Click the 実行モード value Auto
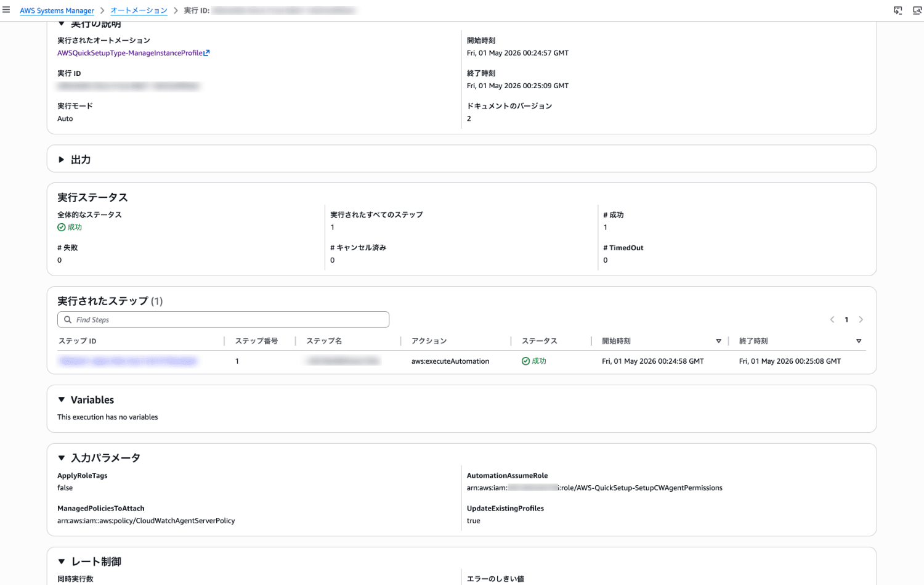 (65, 118)
